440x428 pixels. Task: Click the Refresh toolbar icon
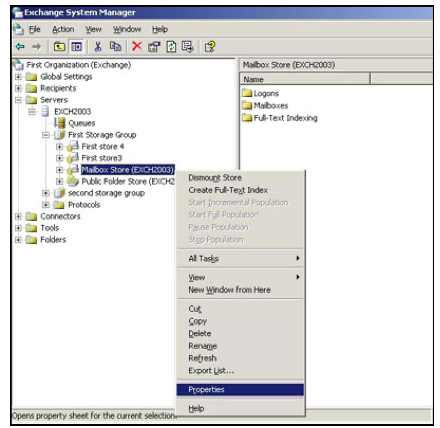tap(171, 47)
